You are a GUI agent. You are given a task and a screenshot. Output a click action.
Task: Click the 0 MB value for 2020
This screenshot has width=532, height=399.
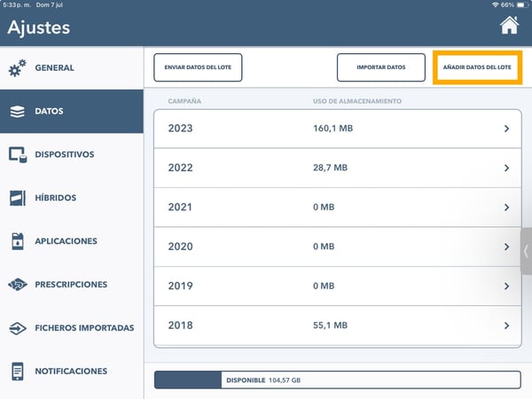[324, 246]
